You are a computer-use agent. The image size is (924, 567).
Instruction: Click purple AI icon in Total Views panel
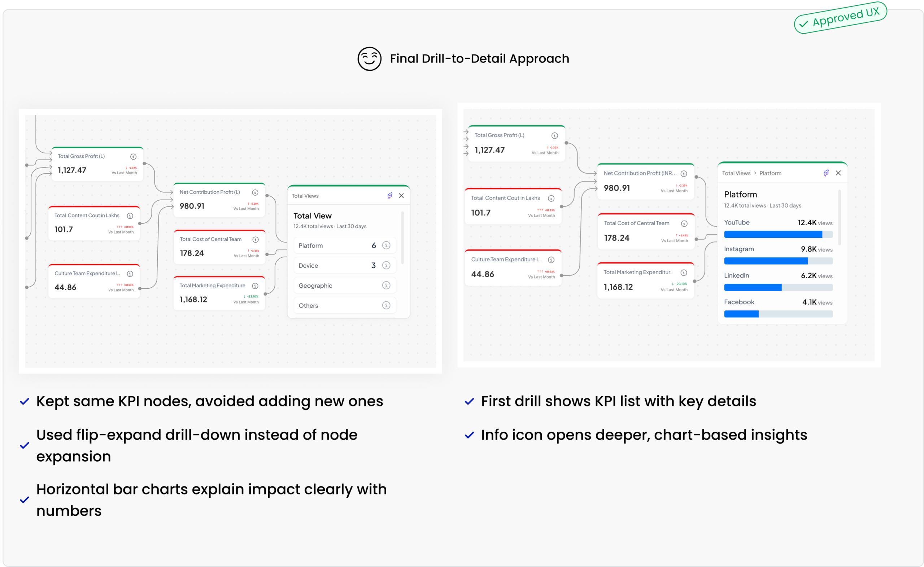[389, 196]
